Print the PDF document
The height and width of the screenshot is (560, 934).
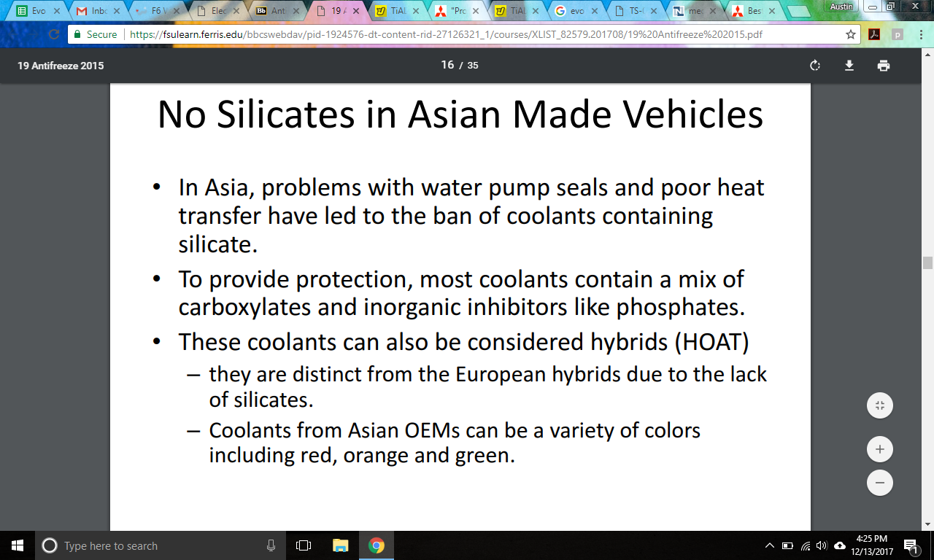(884, 66)
